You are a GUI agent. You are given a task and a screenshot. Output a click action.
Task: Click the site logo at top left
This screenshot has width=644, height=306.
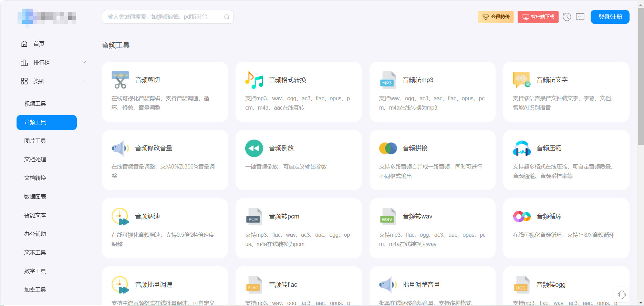(47, 17)
